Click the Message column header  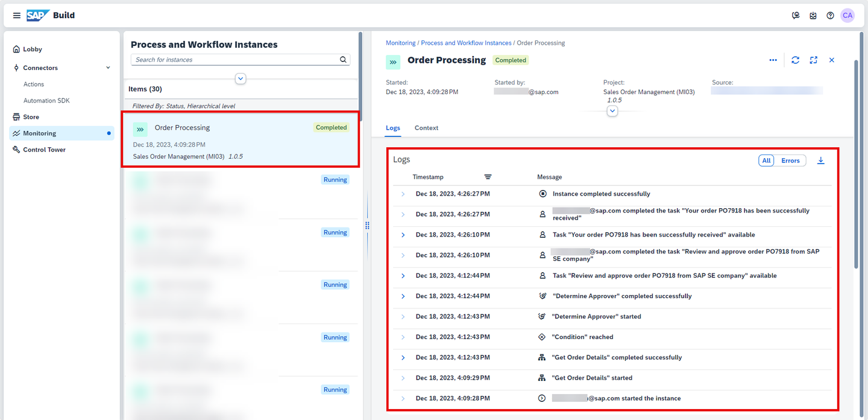click(550, 177)
